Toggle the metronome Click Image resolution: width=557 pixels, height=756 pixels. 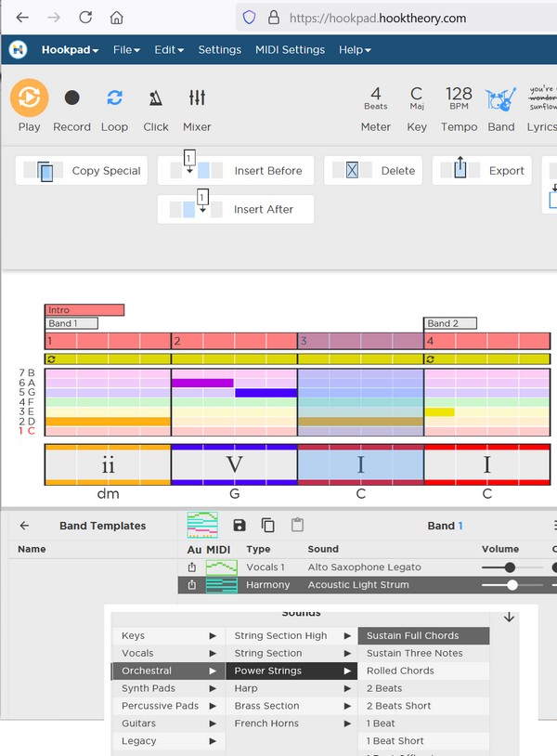[x=156, y=98]
